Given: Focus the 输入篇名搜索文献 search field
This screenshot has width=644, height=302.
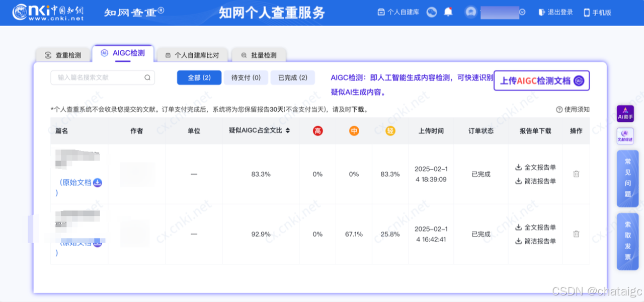Looking at the screenshot, I should pyautogui.click(x=103, y=78).
